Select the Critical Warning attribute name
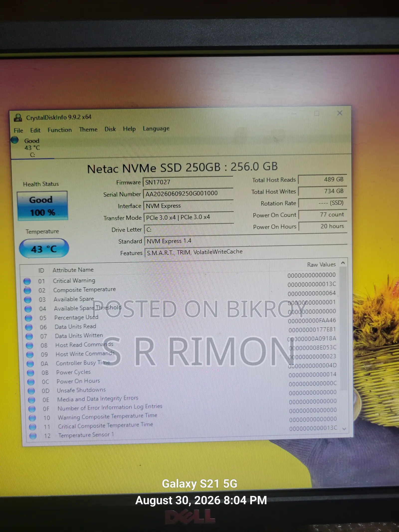Viewport: 399px width, 532px height. pos(74,280)
